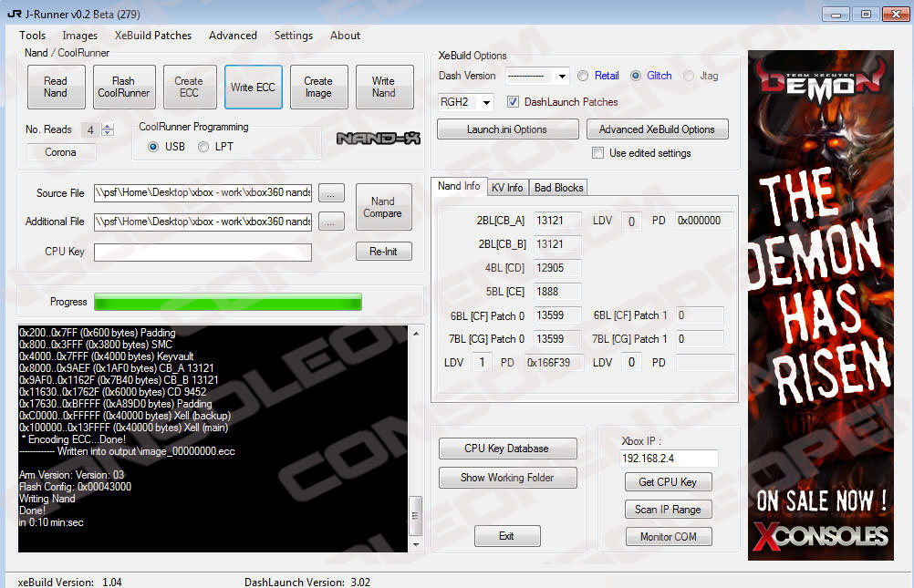Open the About menu

tap(345, 36)
